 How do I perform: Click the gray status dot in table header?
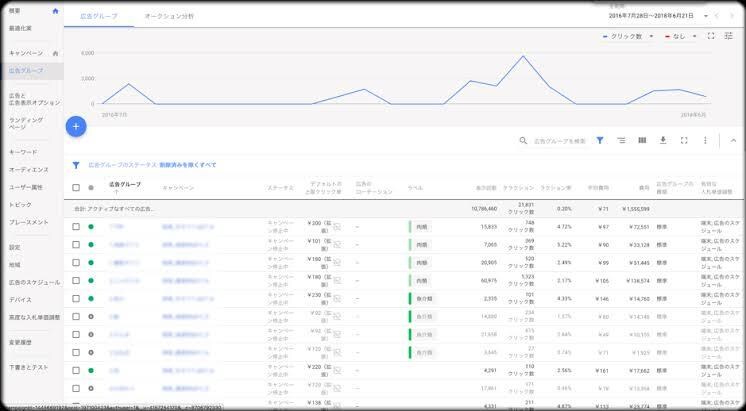pyautogui.click(x=91, y=187)
